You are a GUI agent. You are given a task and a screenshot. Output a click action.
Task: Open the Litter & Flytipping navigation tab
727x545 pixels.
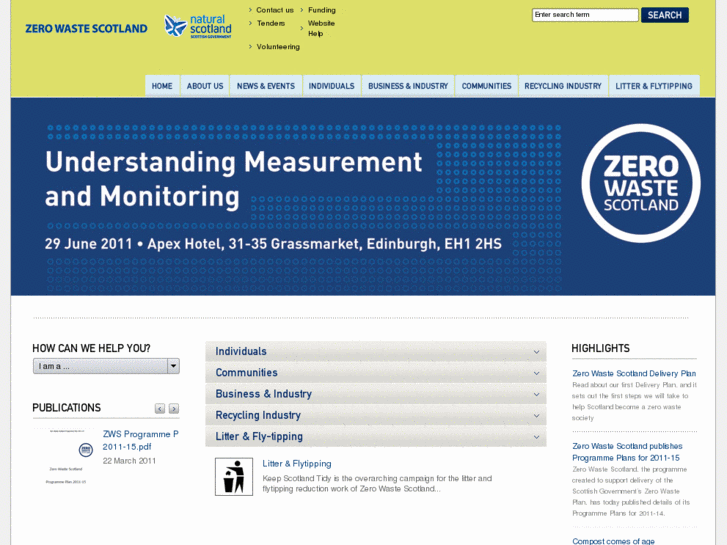654,86
